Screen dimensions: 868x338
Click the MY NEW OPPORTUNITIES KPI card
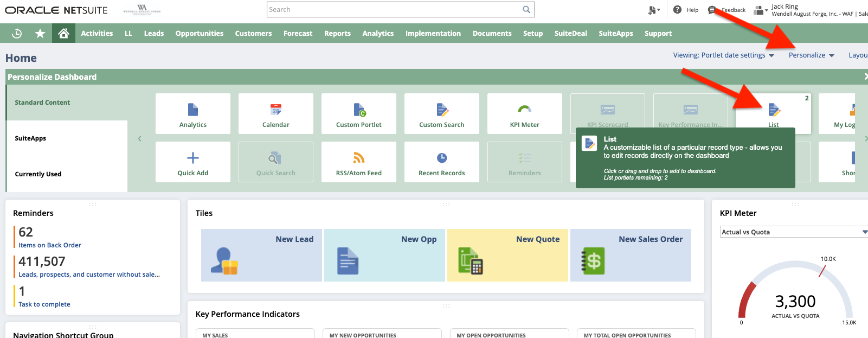[382, 333]
